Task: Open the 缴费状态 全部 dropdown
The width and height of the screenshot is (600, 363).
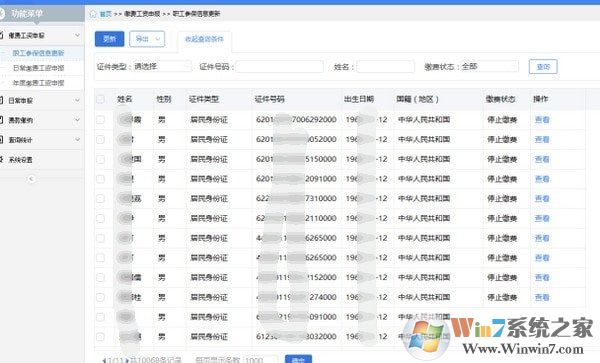Action: (490, 67)
